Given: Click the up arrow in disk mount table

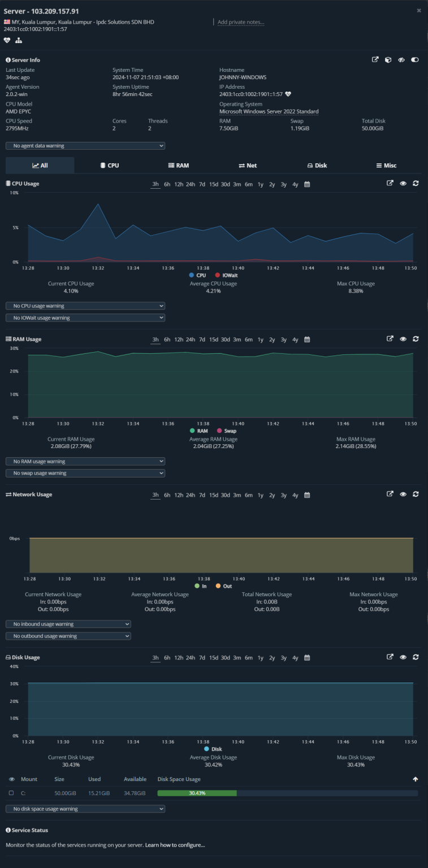Looking at the screenshot, I should 416,779.
